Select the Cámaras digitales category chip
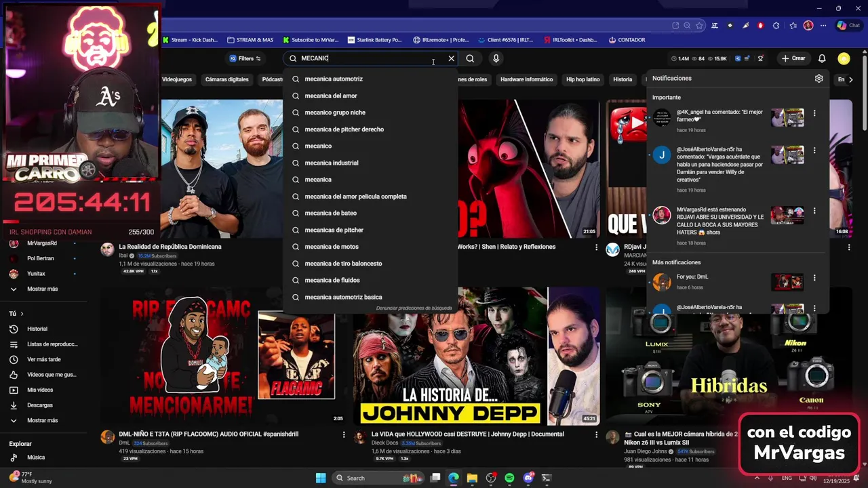Image resolution: width=868 pixels, height=488 pixels. tap(226, 79)
